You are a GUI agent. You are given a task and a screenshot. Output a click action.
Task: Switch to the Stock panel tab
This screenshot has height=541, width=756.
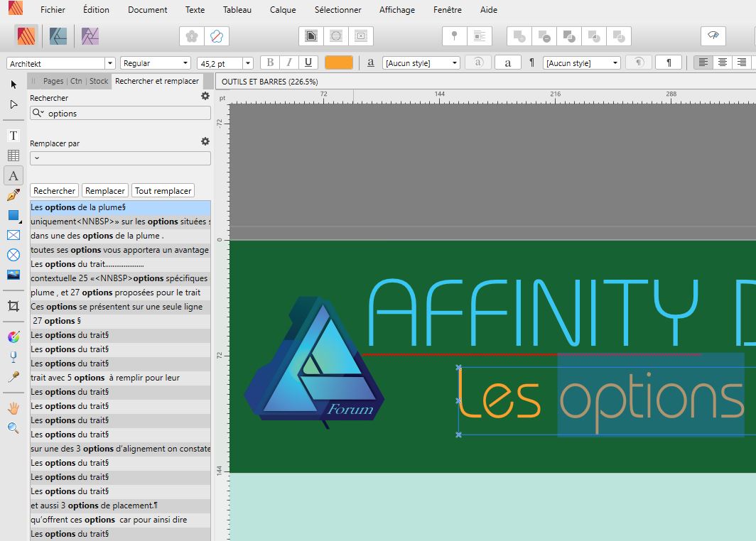[99, 81]
